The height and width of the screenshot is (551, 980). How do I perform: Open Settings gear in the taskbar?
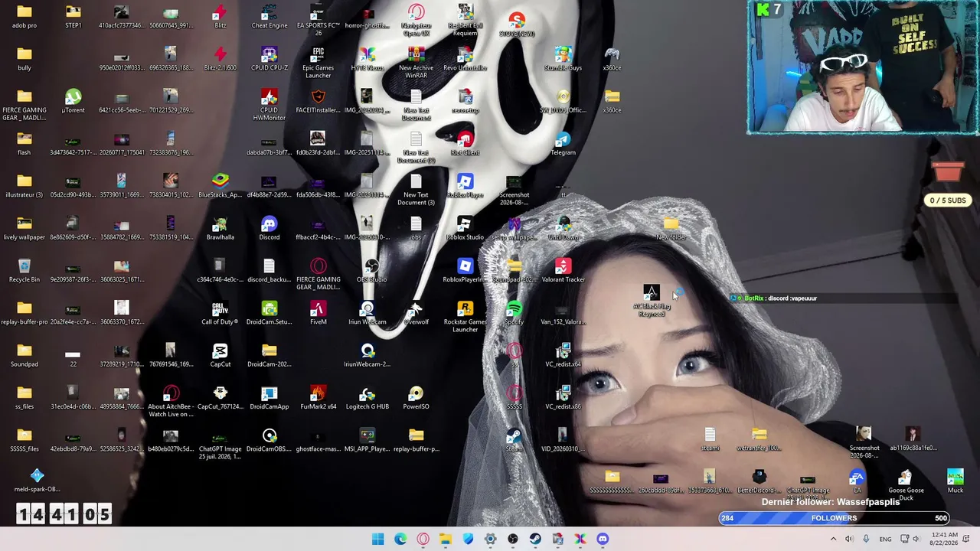pos(491,539)
